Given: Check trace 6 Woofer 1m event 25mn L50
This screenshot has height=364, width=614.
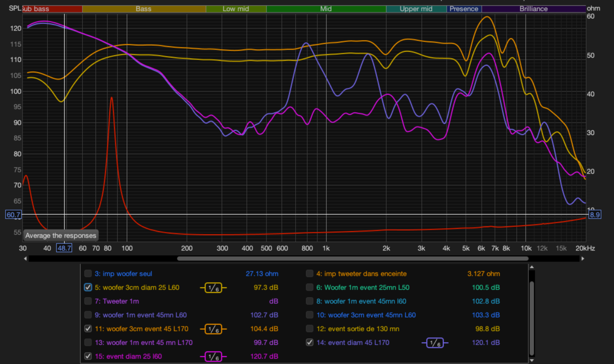Looking at the screenshot, I should tap(310, 288).
